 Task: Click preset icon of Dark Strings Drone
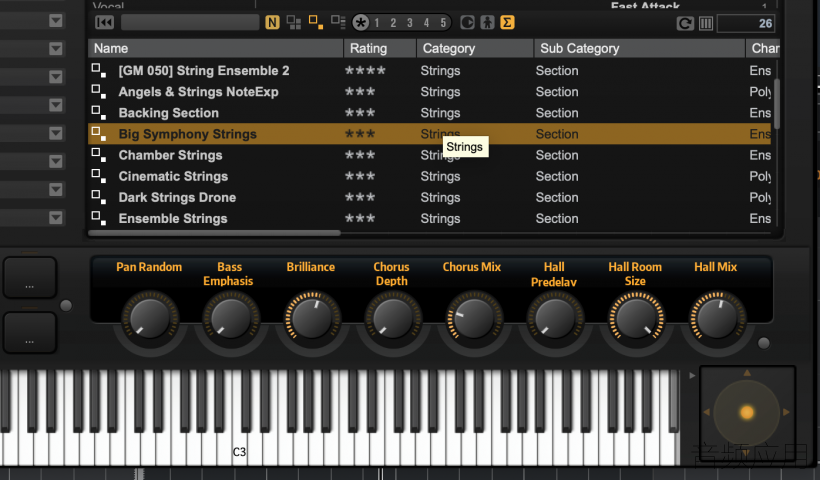[x=98, y=197]
